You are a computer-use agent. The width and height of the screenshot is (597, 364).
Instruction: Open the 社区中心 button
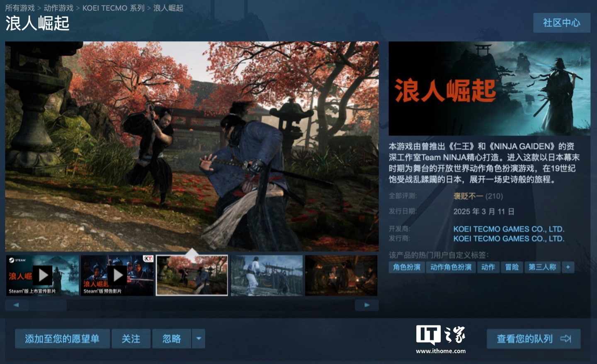point(562,23)
